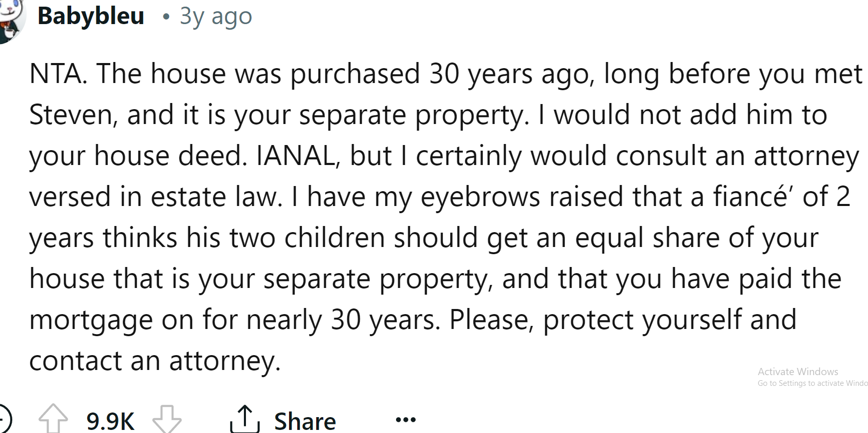Open Babybleu's profile via the username
Screen dimensions: 868x433
(91, 16)
